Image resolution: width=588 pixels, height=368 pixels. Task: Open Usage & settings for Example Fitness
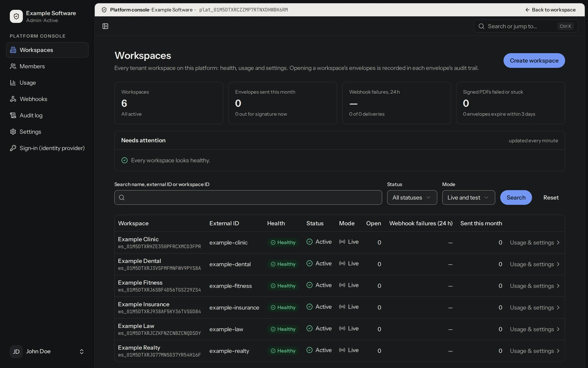click(535, 286)
